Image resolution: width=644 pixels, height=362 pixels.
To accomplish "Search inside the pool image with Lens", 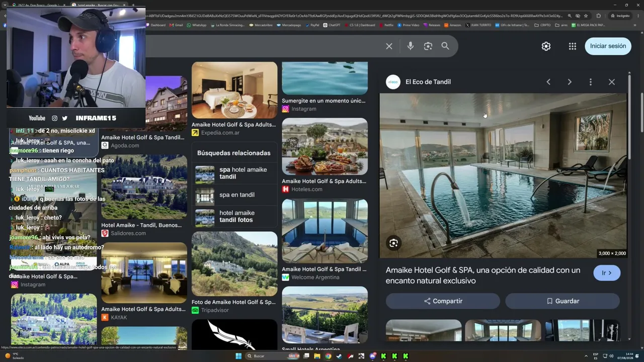I will point(393,243).
